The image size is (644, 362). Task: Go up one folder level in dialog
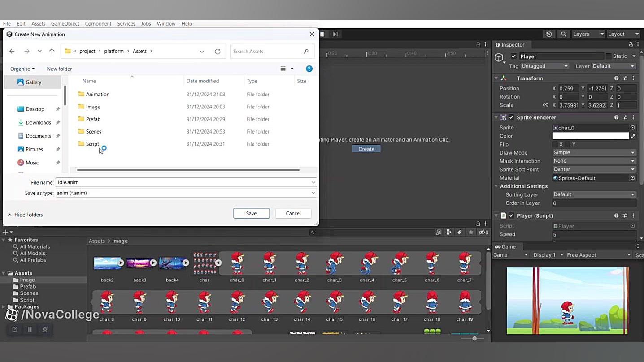(52, 52)
